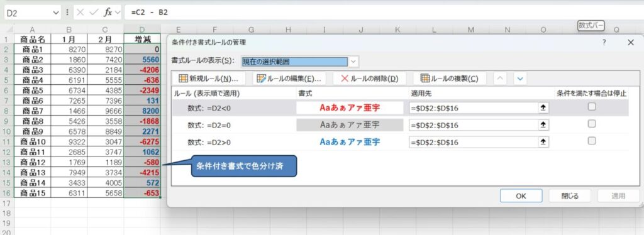This screenshot has width=644, height=235.
Task: Collapse range selector for =D2<0 rule
Action: coord(543,108)
